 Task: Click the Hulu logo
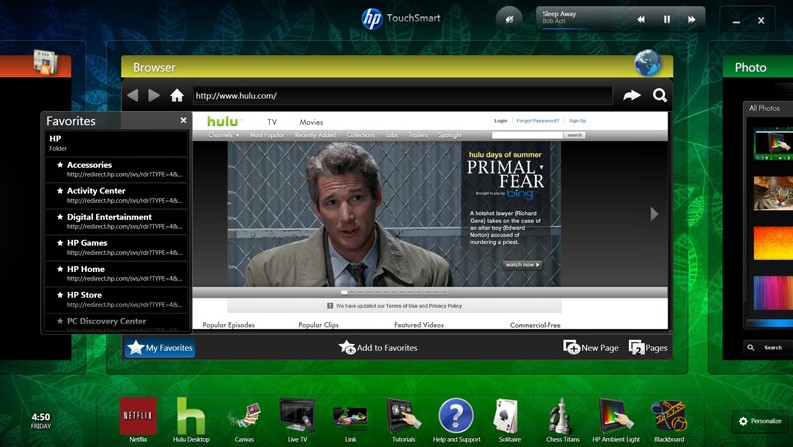[x=224, y=121]
